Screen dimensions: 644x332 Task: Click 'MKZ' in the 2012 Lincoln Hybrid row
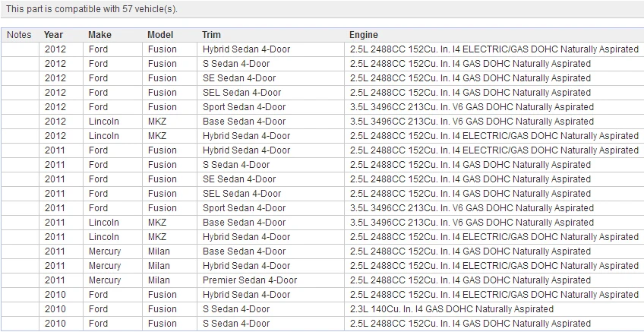(157, 135)
